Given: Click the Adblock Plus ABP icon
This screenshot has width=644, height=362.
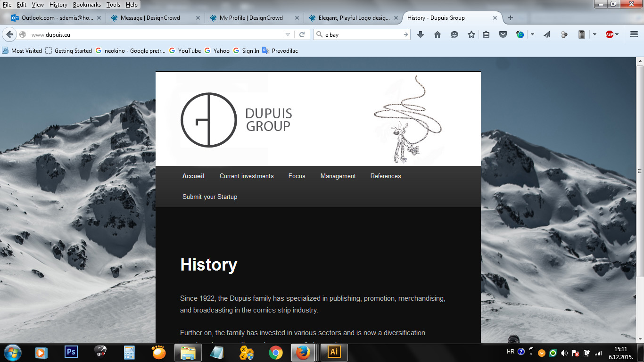Looking at the screenshot, I should coord(609,34).
